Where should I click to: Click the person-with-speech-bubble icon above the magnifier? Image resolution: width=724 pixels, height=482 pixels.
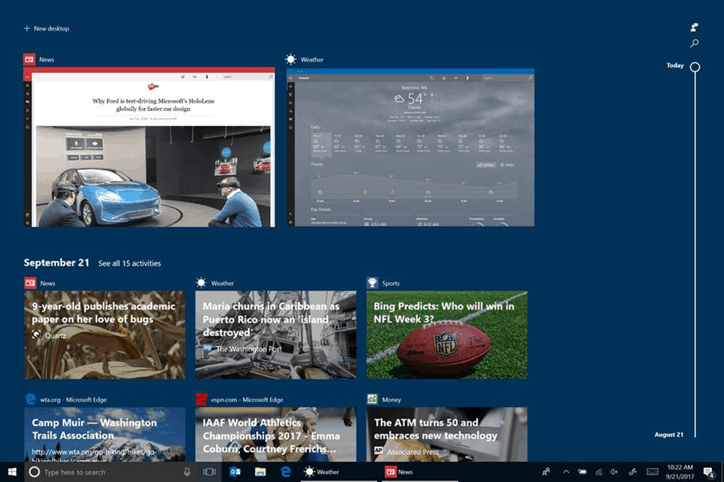pos(694,28)
